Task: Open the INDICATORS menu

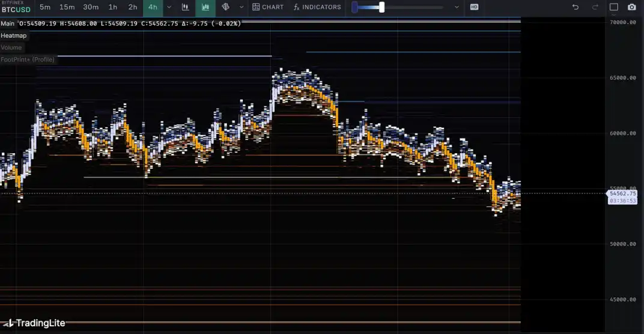Action: [317, 7]
